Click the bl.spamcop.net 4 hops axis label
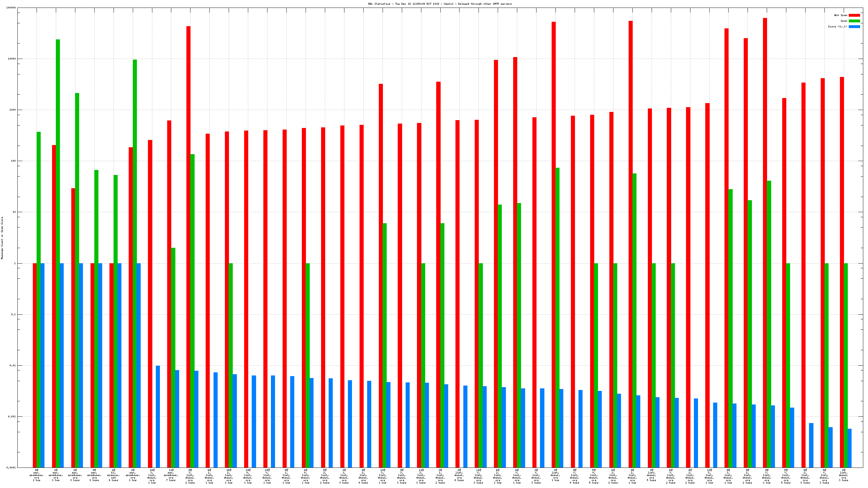The image size is (868, 488). pyautogui.click(x=114, y=475)
